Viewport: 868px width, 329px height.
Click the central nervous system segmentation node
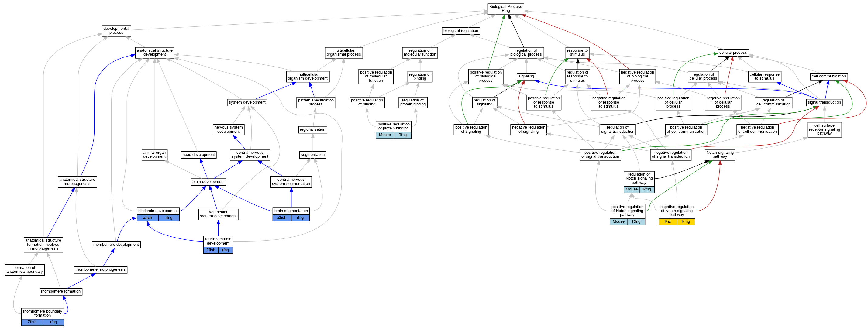tap(291, 182)
